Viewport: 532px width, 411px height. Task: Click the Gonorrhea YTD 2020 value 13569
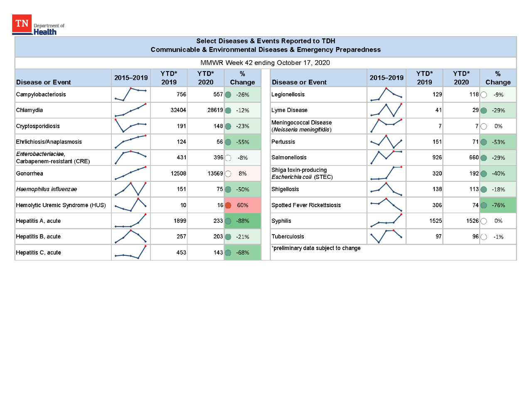click(x=215, y=173)
